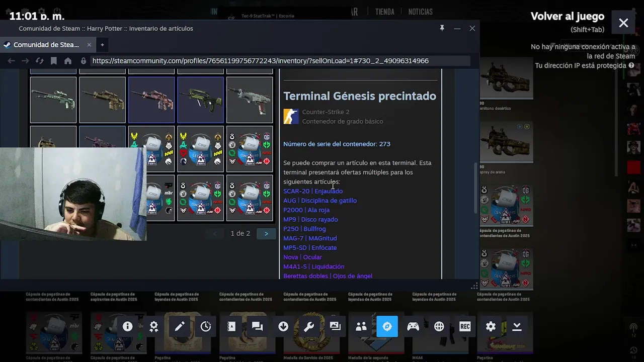
Task: Open MAG-7 | MAGnitud link
Action: coord(310,238)
